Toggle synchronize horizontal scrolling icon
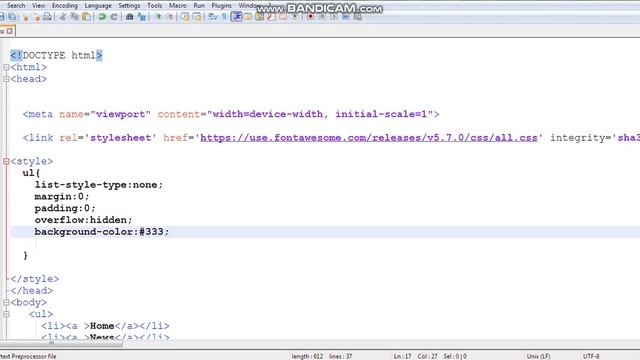 (x=197, y=17)
